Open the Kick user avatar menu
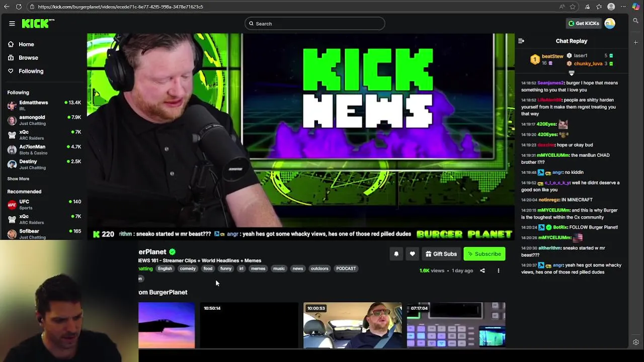This screenshot has height=362, width=644. pos(610,24)
